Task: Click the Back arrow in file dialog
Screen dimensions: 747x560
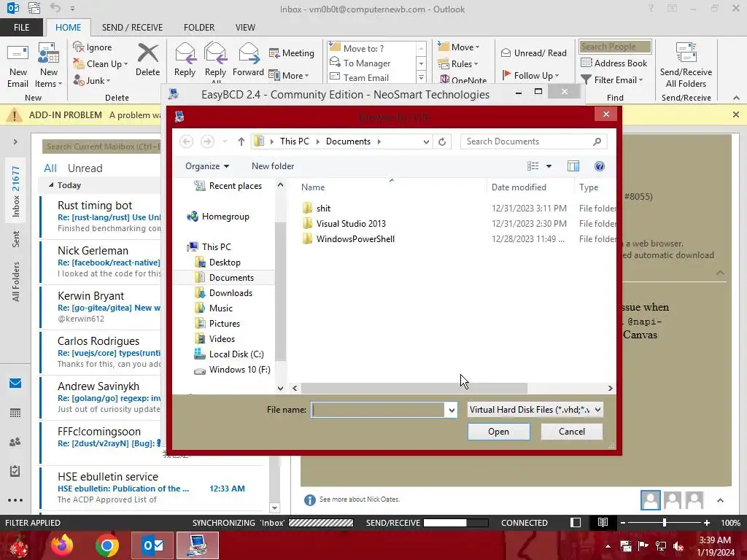Action: (187, 141)
